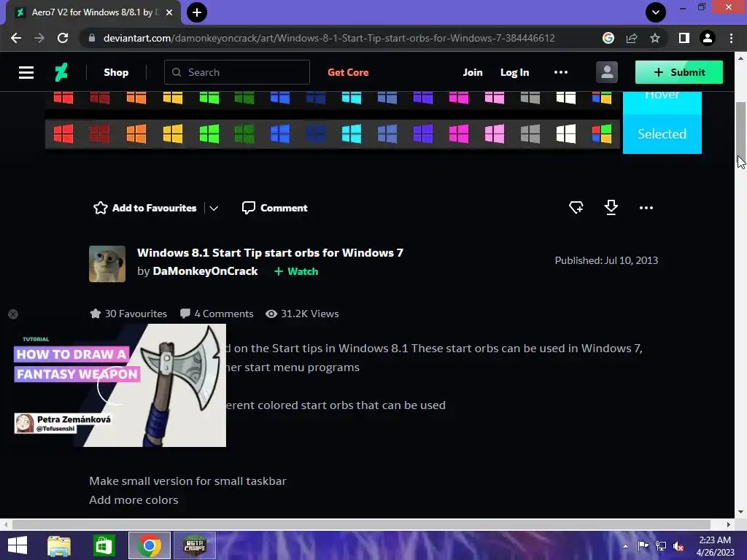747x560 pixels.
Task: Click the network tray icon
Action: [661, 545]
